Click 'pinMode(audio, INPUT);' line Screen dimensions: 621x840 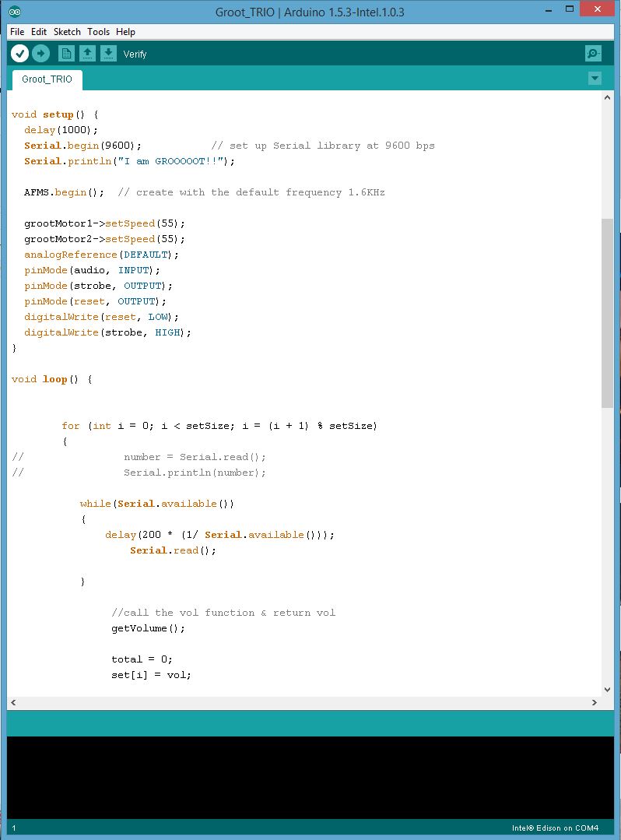pos(92,270)
